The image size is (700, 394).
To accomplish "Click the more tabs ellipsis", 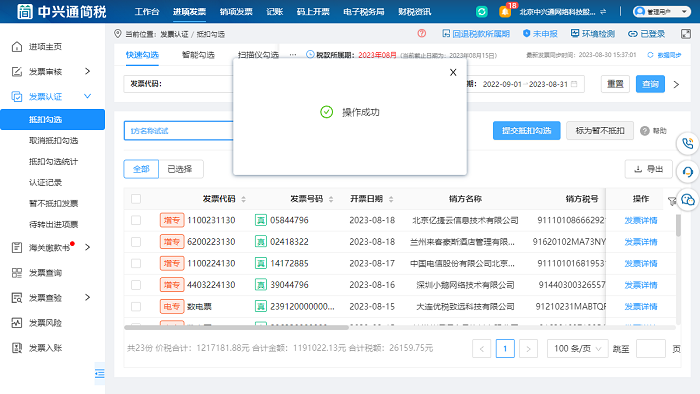I will pos(293,55).
